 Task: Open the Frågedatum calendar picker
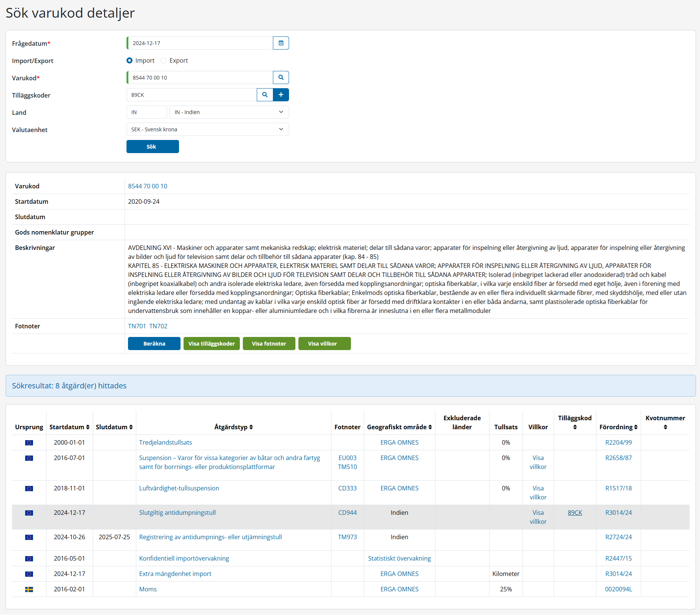[281, 43]
